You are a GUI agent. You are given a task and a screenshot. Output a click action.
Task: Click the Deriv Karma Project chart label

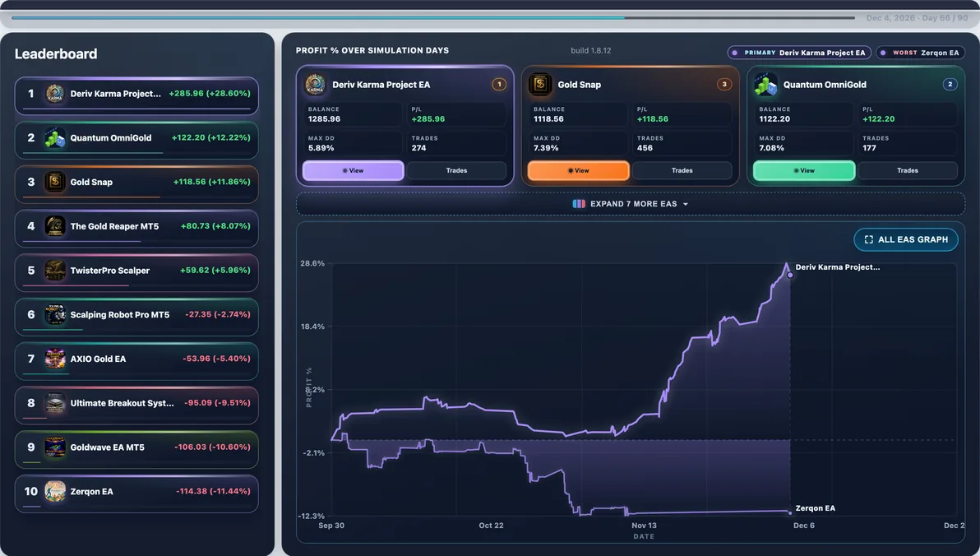tap(838, 267)
